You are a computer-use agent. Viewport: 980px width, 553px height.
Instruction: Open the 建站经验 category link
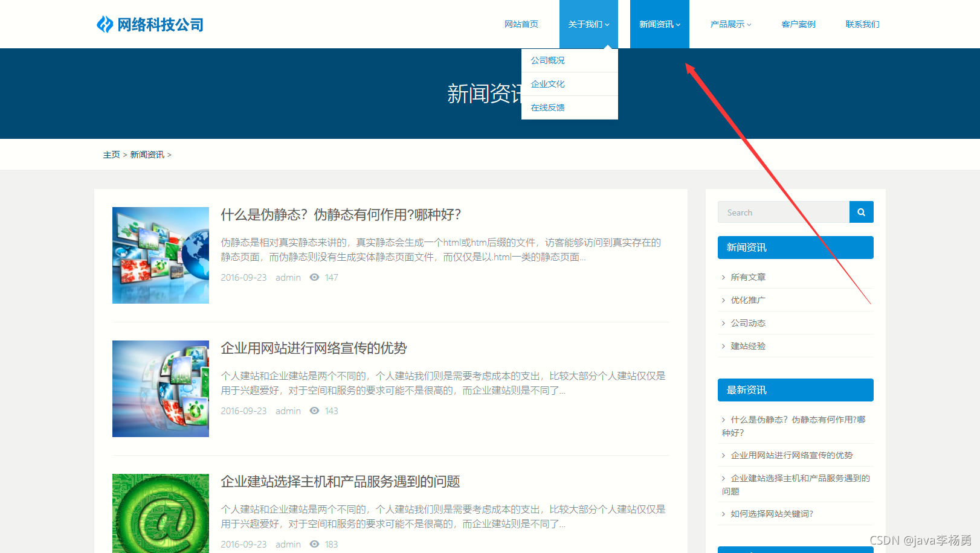[748, 346]
